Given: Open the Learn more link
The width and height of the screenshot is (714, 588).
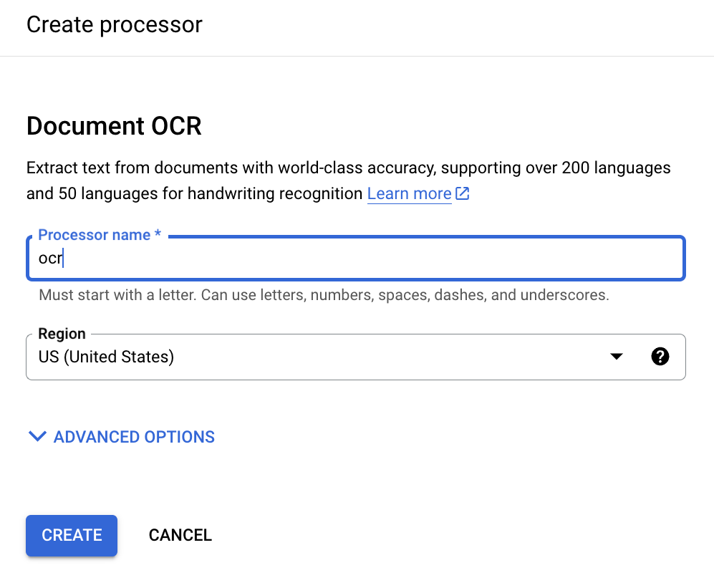Looking at the screenshot, I should click(x=409, y=193).
